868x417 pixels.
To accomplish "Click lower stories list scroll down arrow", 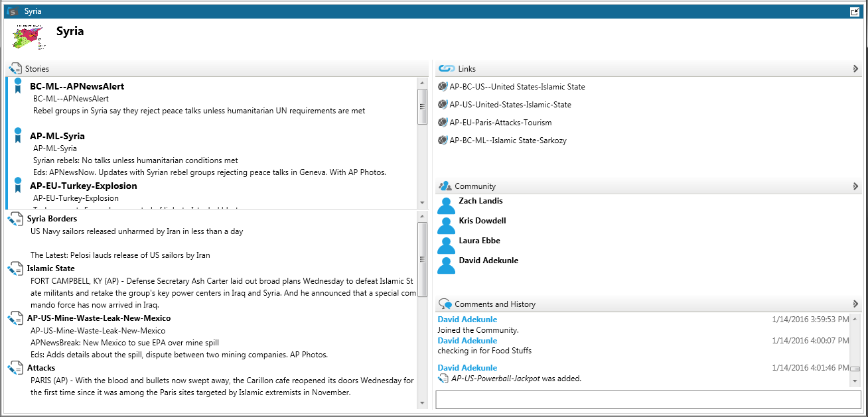I will 422,402.
